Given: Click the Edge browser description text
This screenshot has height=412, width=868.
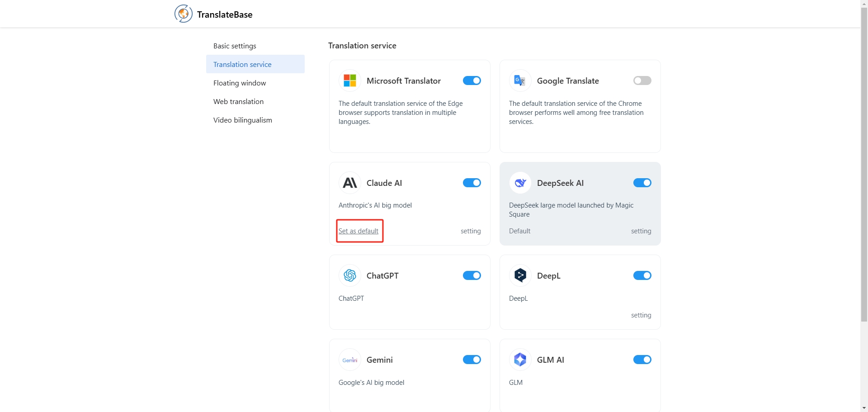Looking at the screenshot, I should point(401,113).
